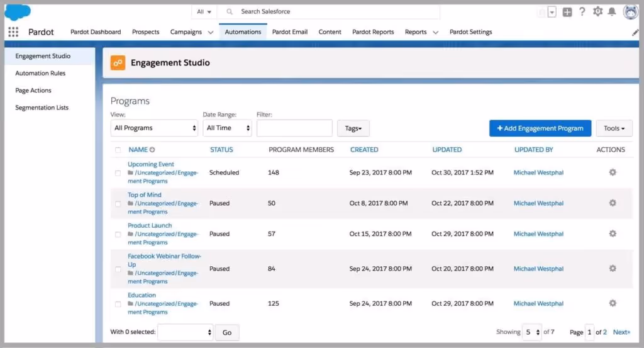This screenshot has width=644, height=348.
Task: Switch to the Content tab
Action: click(330, 31)
